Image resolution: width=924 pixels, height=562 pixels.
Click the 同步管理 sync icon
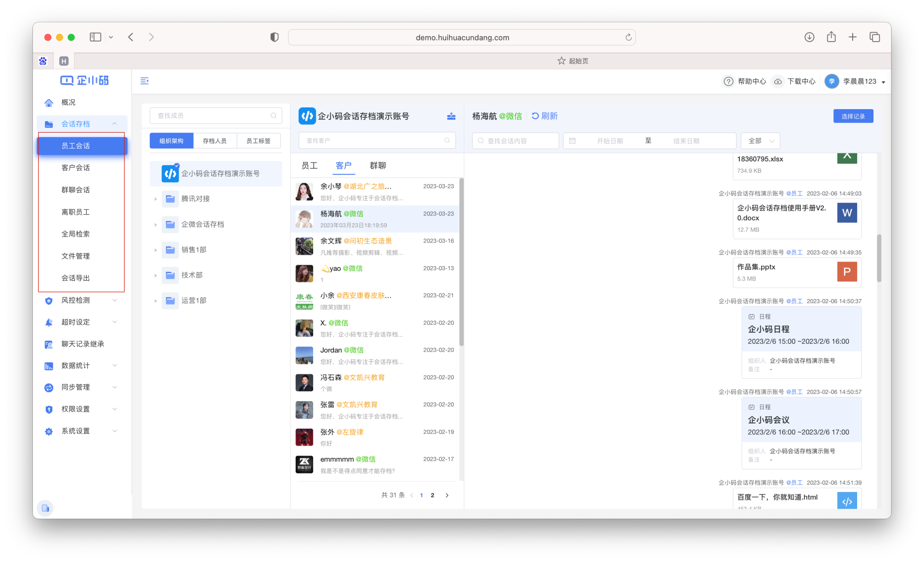pyautogui.click(x=49, y=387)
